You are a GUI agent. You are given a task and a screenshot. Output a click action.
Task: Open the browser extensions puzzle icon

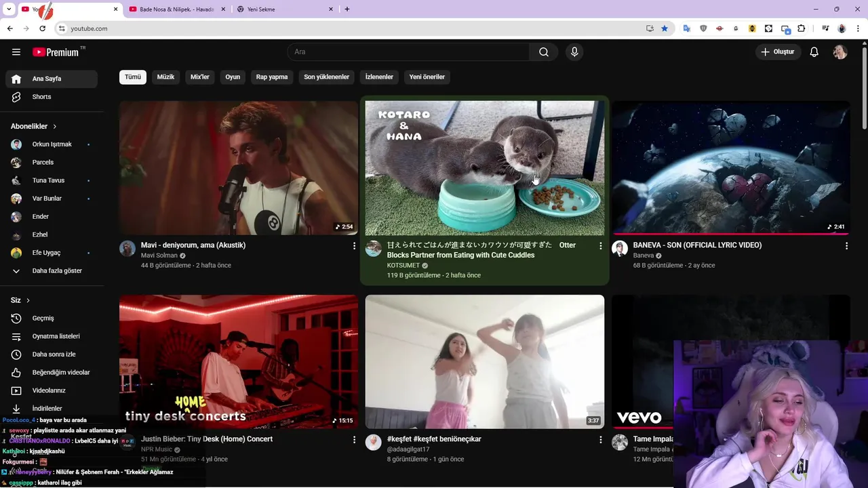(x=802, y=28)
